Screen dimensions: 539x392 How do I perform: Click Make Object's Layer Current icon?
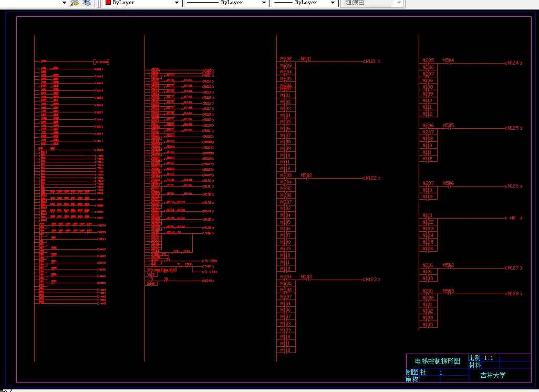[x=74, y=3]
